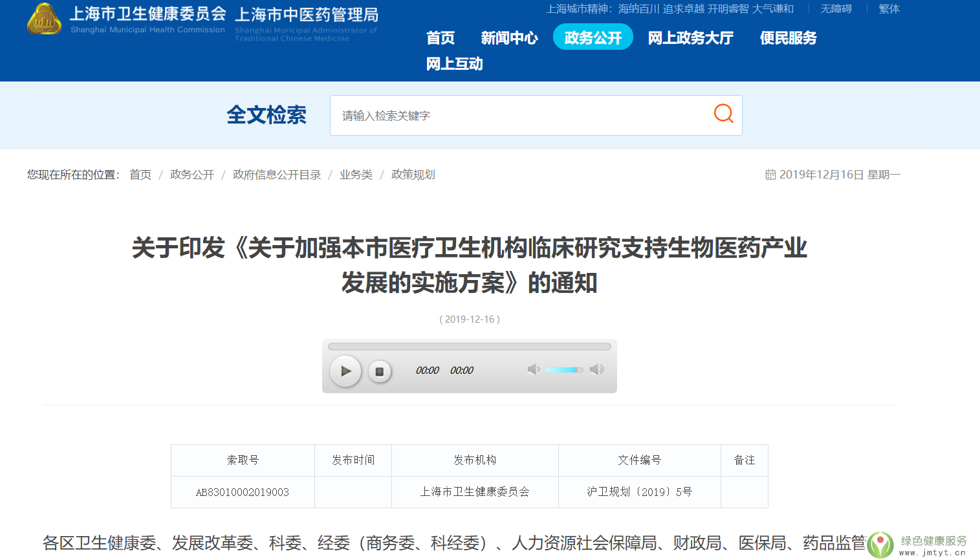
Task: Type in the full-text search field
Action: pos(517,116)
